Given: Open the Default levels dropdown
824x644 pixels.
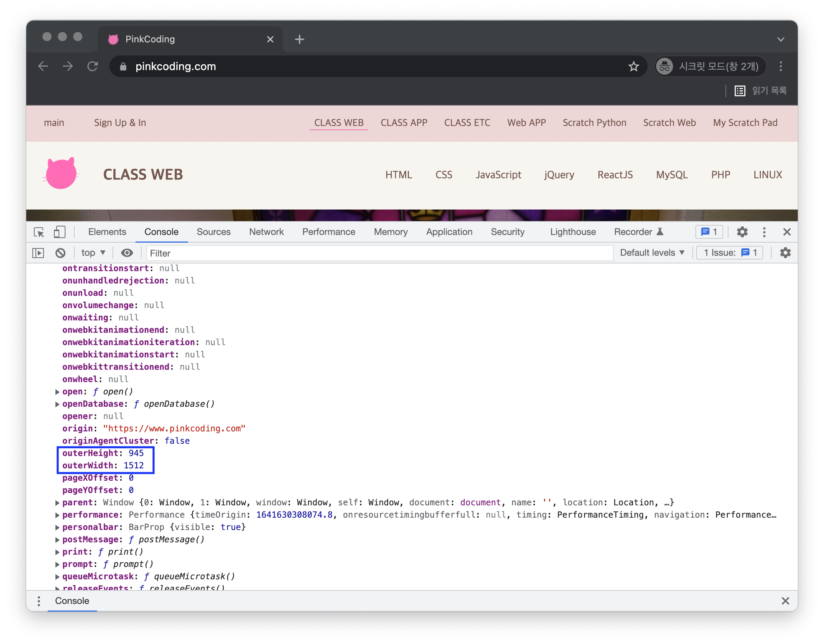Looking at the screenshot, I should pyautogui.click(x=652, y=253).
